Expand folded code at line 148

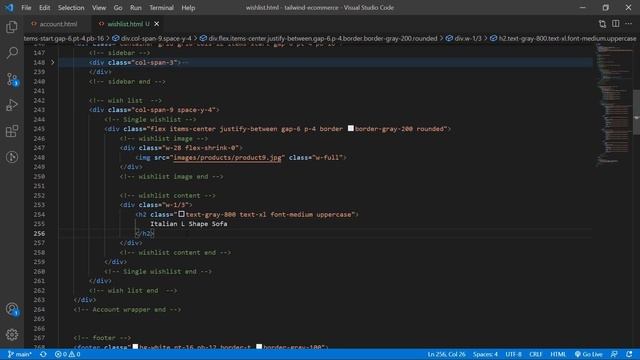[53, 62]
